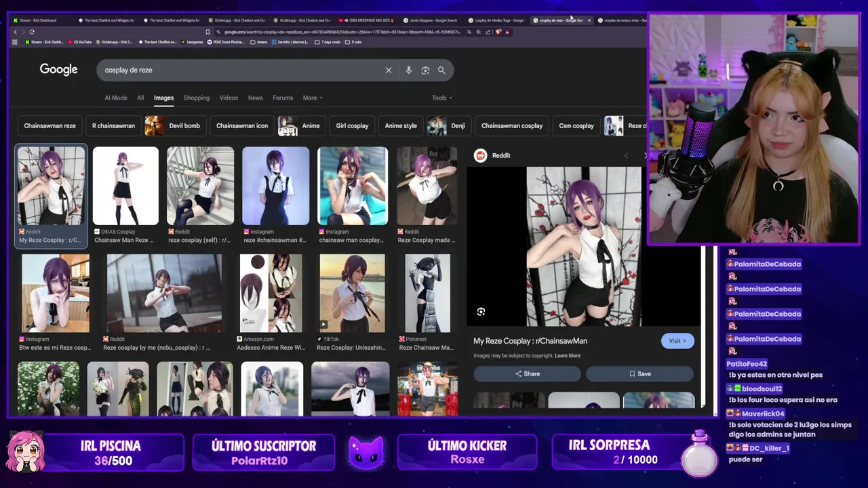Click the Save button

coord(639,373)
